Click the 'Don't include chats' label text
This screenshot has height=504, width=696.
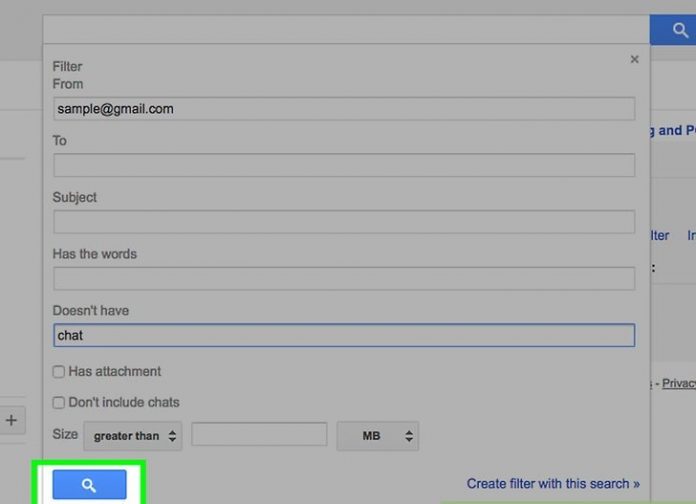tap(124, 403)
